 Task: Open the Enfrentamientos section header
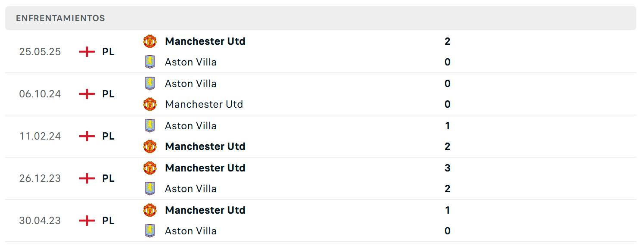320,18
